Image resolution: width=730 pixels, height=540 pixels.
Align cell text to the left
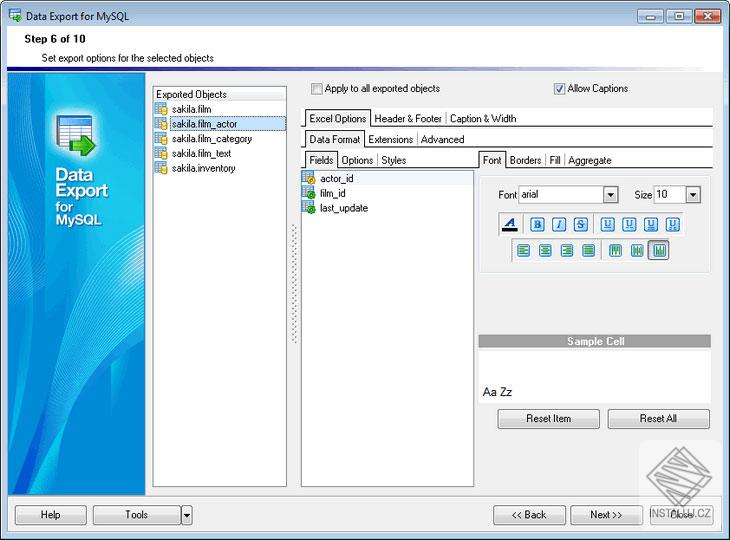click(x=523, y=251)
